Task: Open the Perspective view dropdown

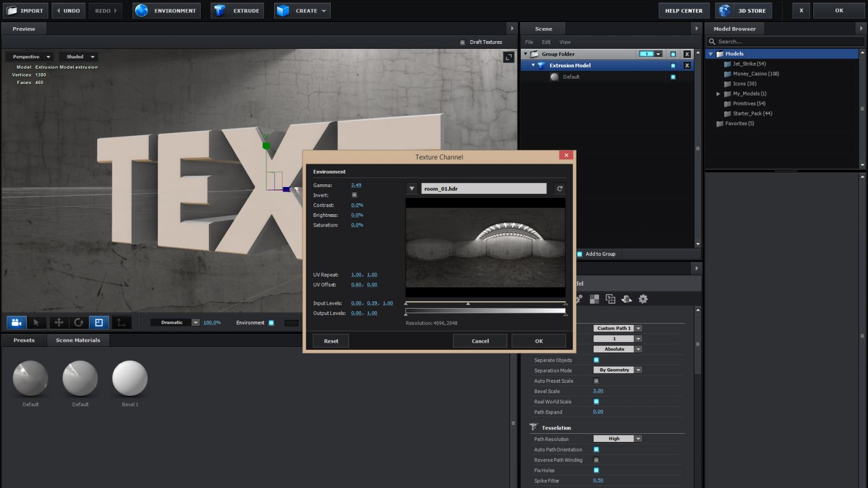Action: click(x=29, y=56)
